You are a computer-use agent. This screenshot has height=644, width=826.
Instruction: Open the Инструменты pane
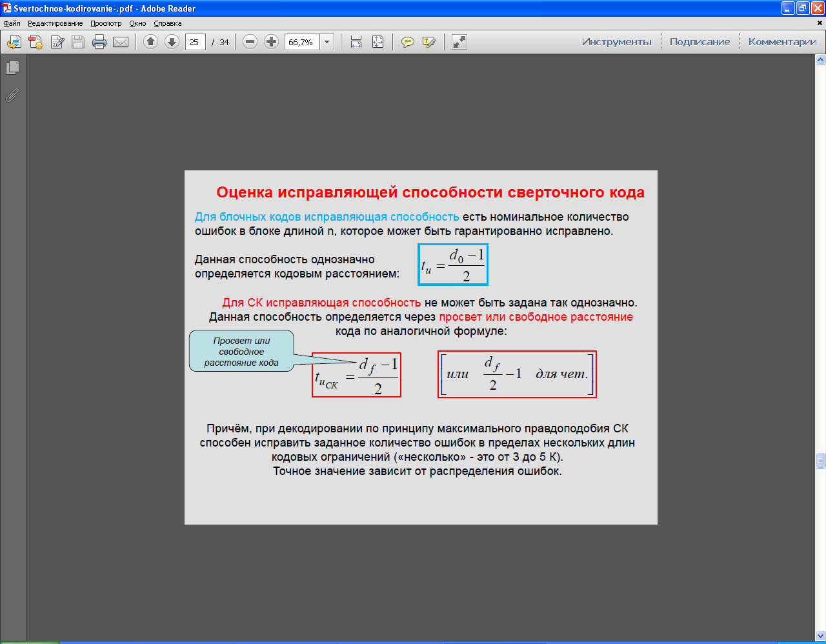pyautogui.click(x=617, y=42)
